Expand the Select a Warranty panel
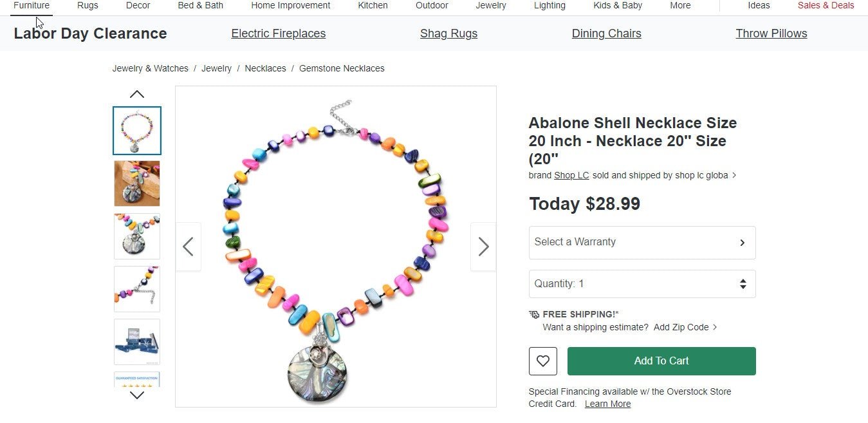The width and height of the screenshot is (868, 423). pos(642,243)
